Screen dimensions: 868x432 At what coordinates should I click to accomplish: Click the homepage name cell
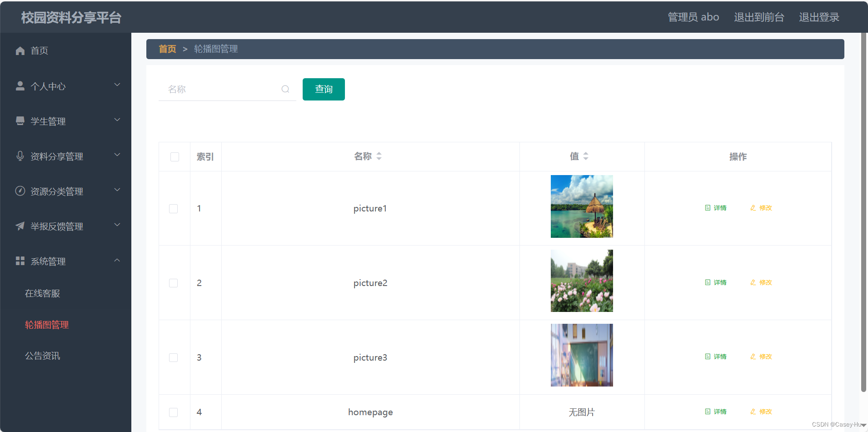coord(370,412)
